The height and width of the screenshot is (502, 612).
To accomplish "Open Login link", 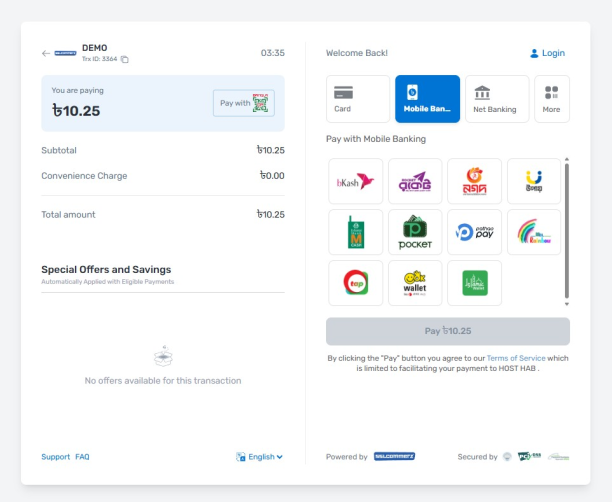I will tap(547, 53).
